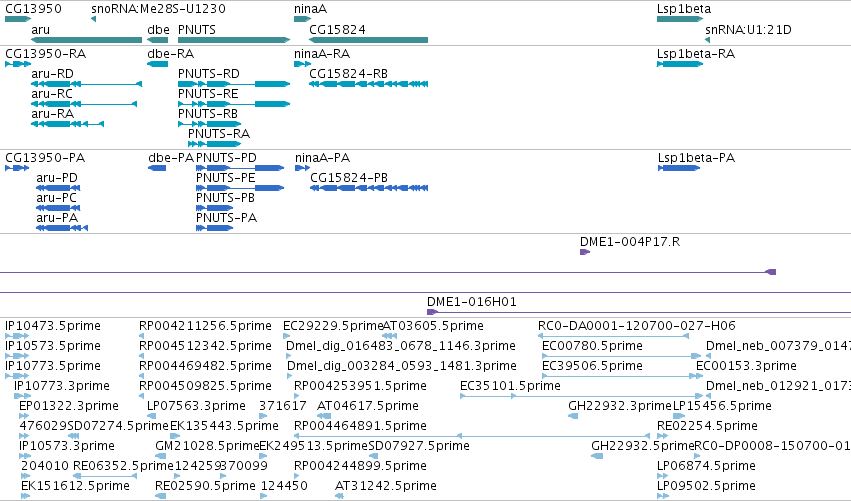Select the snRNA:U1:21D label
Viewport: 851px width, 501px height.
click(748, 29)
